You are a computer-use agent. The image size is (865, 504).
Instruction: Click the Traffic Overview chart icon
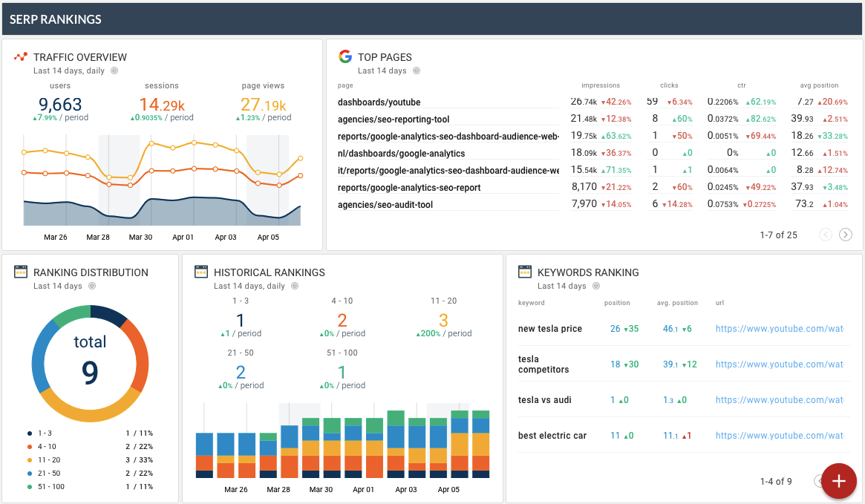click(20, 57)
